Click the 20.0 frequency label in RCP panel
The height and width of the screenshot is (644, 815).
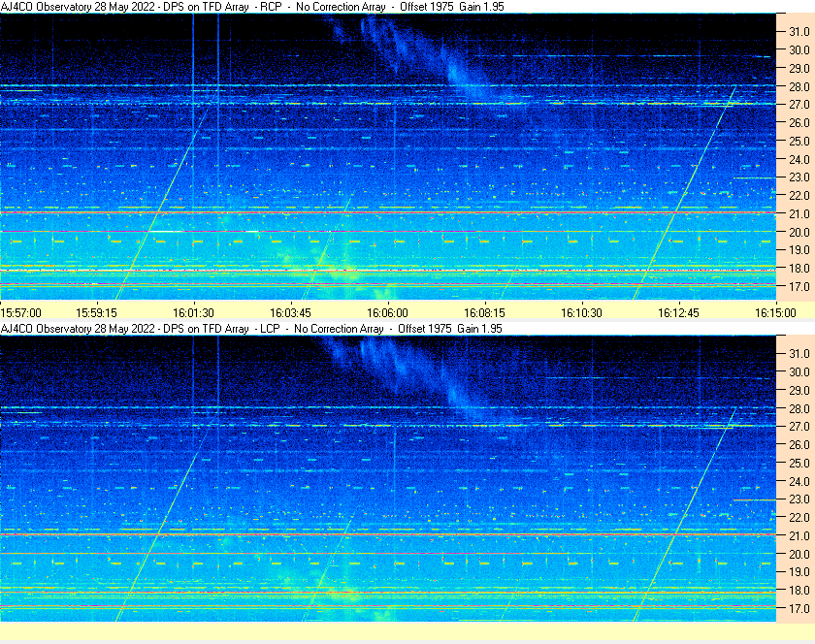click(x=799, y=233)
